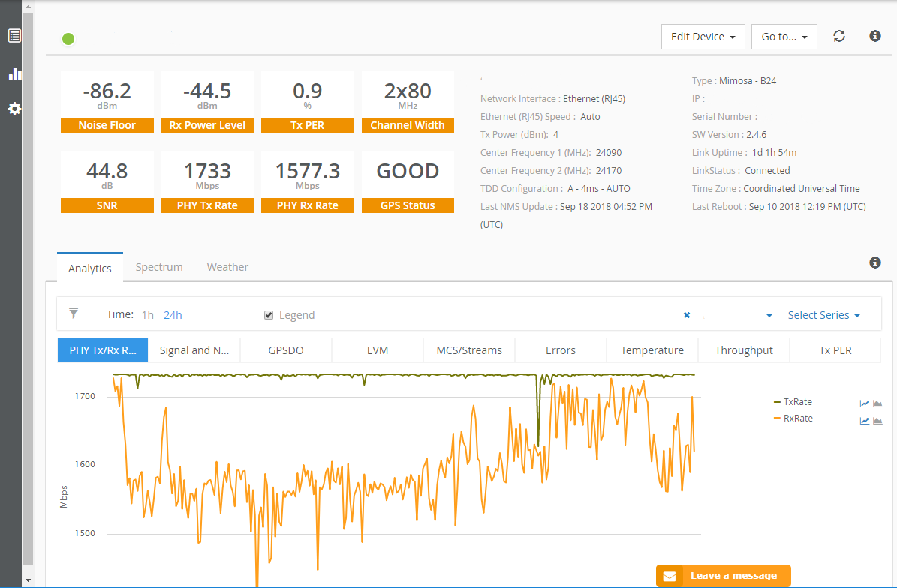Select the Throughput chart tab

point(744,350)
